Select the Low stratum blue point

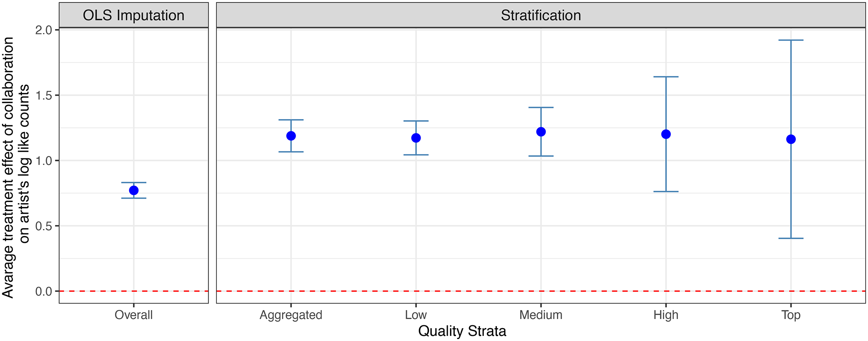416,138
